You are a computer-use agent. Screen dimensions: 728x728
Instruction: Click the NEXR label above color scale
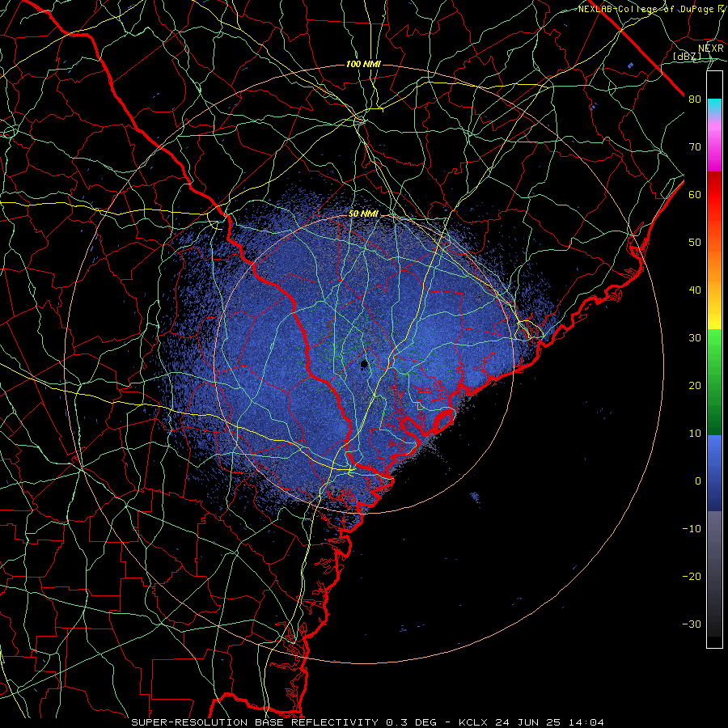point(711,49)
